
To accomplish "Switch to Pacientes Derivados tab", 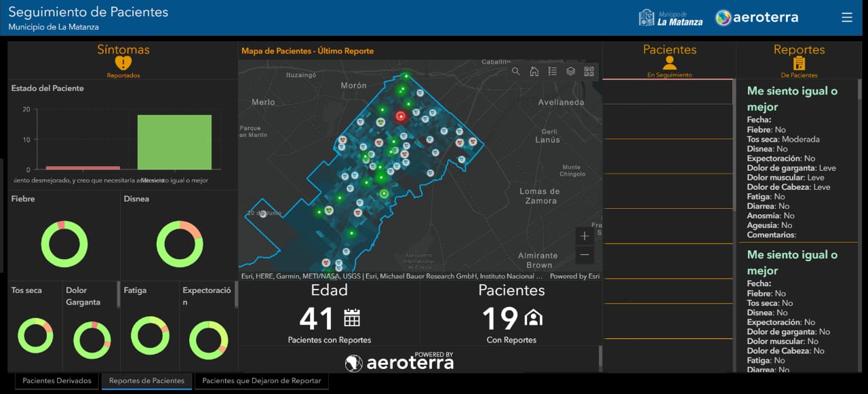I will pyautogui.click(x=57, y=380).
